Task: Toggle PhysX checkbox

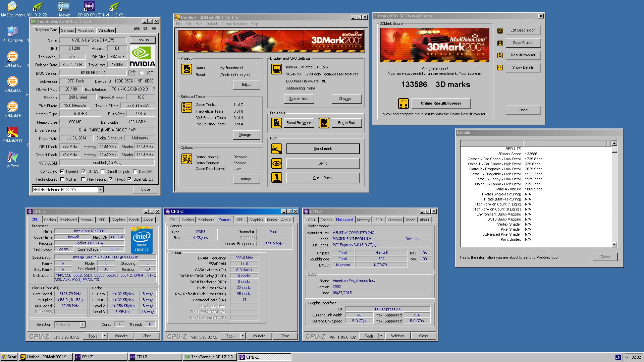Action: pos(111,179)
